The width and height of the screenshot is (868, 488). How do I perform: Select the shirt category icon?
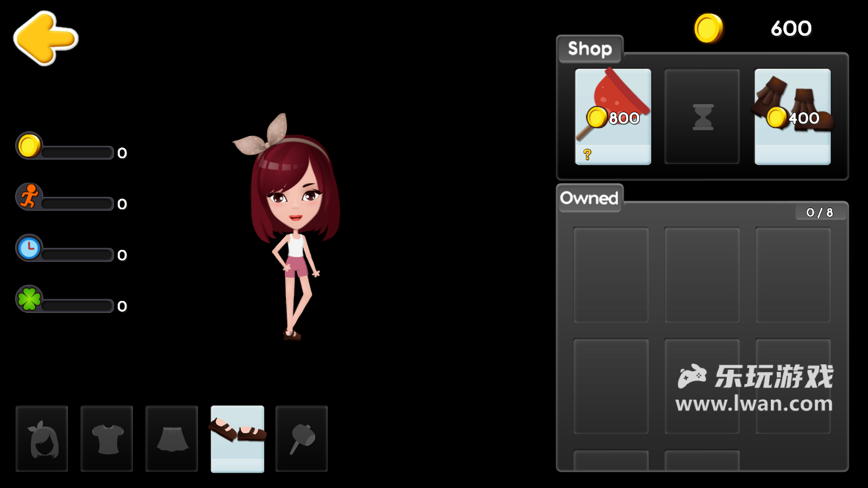[x=107, y=439]
